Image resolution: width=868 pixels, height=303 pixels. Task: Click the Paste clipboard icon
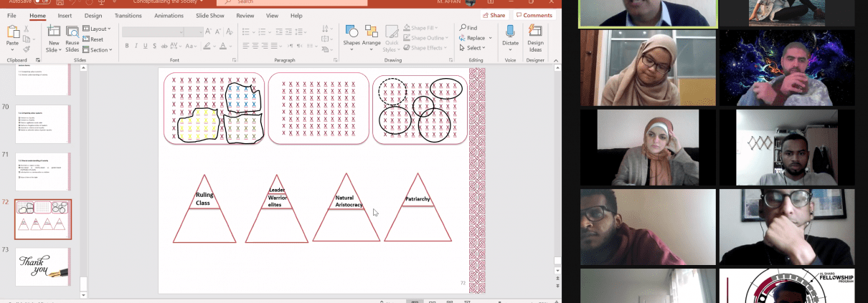[13, 32]
